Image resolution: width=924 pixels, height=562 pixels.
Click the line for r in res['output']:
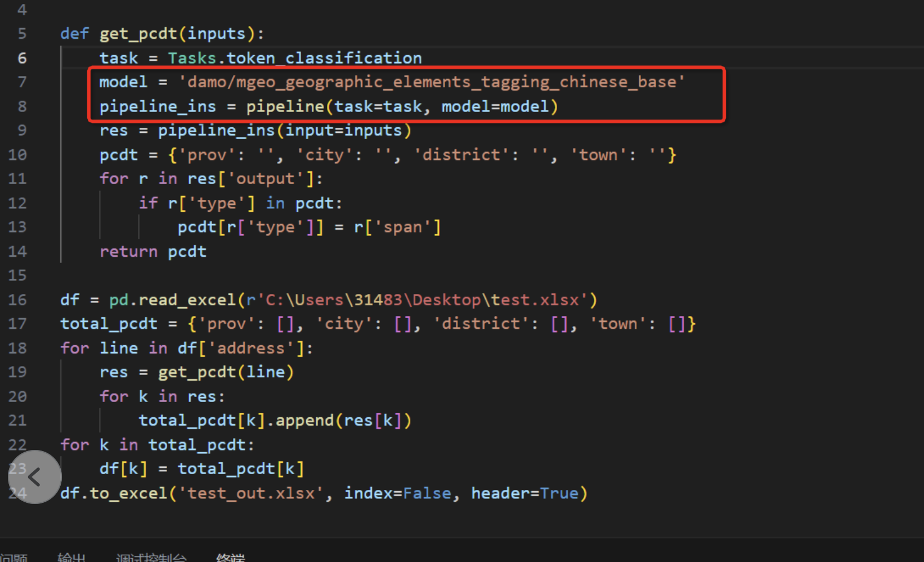click(212, 179)
